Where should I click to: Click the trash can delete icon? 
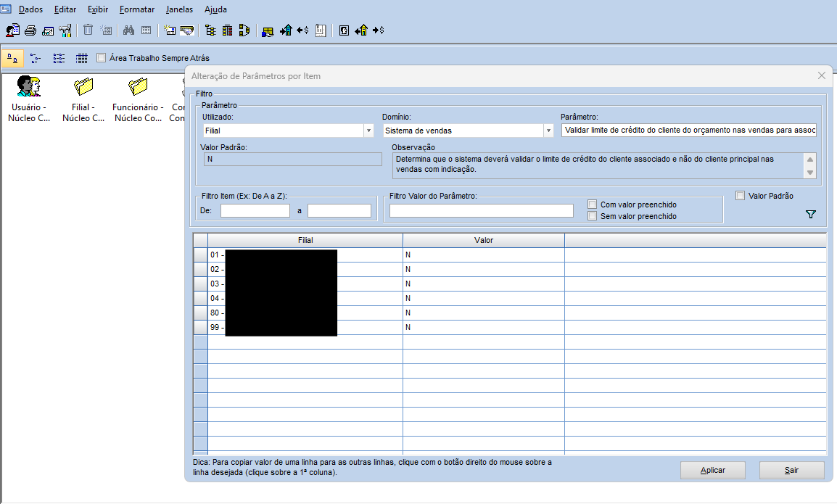click(x=88, y=30)
